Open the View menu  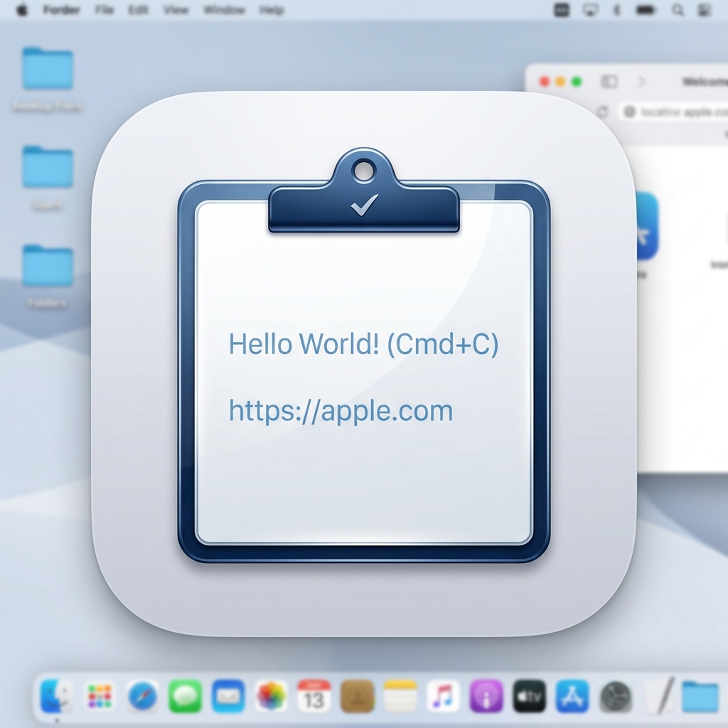coord(176,10)
